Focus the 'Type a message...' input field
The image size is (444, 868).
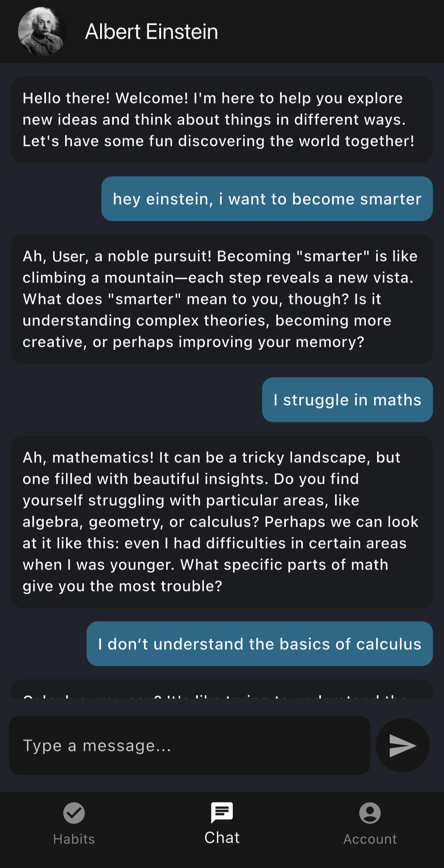pos(189,745)
